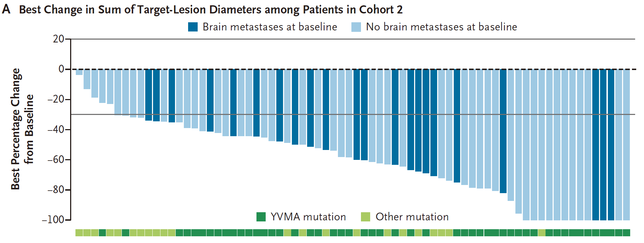This screenshot has height=243, width=644.
Task: Click the "Other mutation" legend label
Action: tap(412, 217)
